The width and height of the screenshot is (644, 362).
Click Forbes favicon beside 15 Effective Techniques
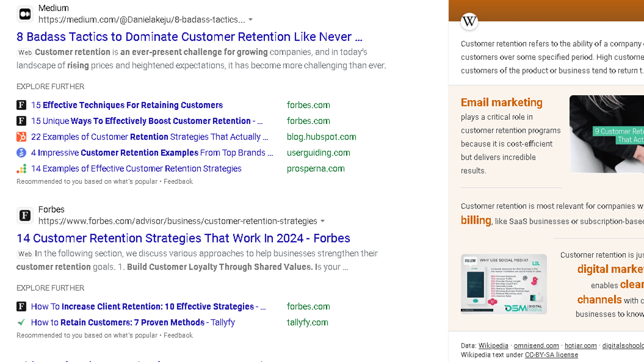pos(21,105)
